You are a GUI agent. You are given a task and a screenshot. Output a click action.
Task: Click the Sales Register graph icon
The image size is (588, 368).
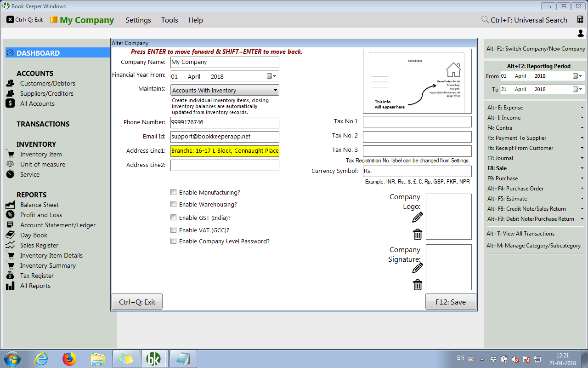coord(10,245)
